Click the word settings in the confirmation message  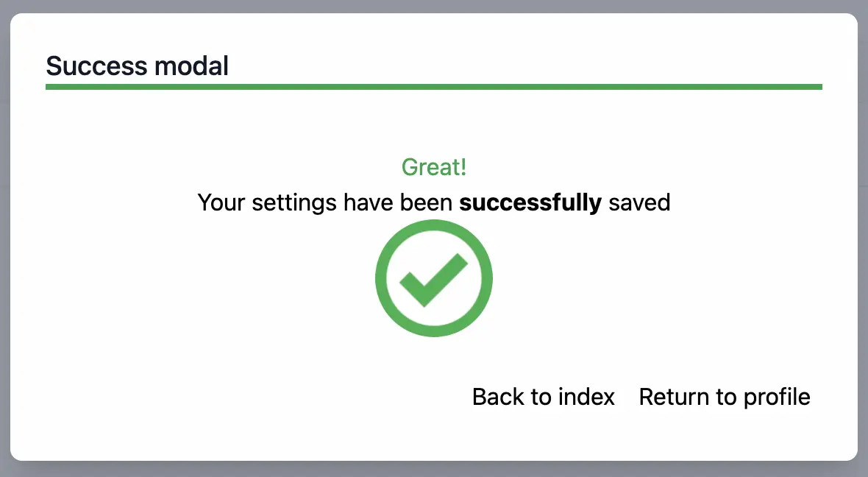coord(294,202)
